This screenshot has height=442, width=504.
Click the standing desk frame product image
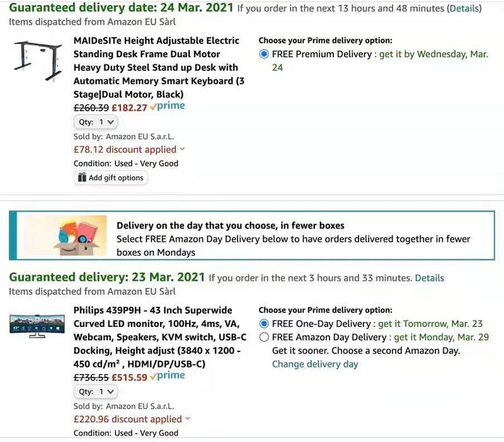38,60
